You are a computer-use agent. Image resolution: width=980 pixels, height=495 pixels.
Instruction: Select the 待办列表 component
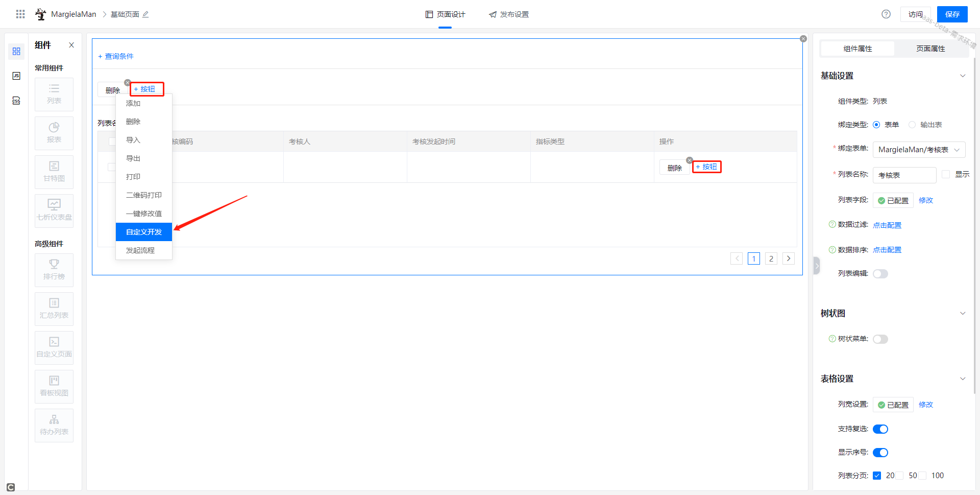54,426
